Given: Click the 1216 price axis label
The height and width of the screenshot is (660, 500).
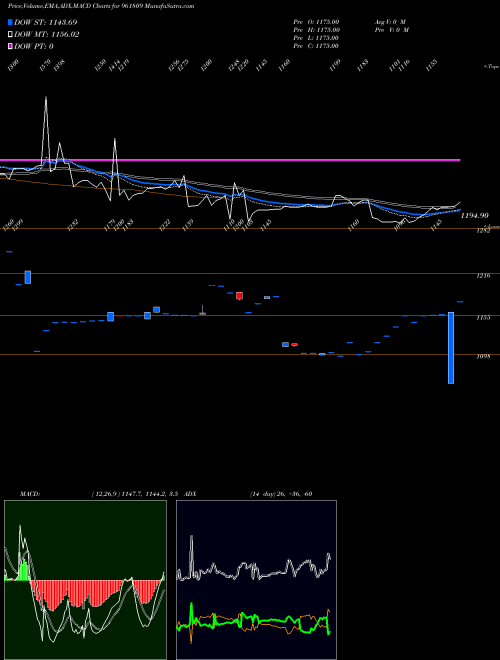Looking at the screenshot, I should coord(482,276).
